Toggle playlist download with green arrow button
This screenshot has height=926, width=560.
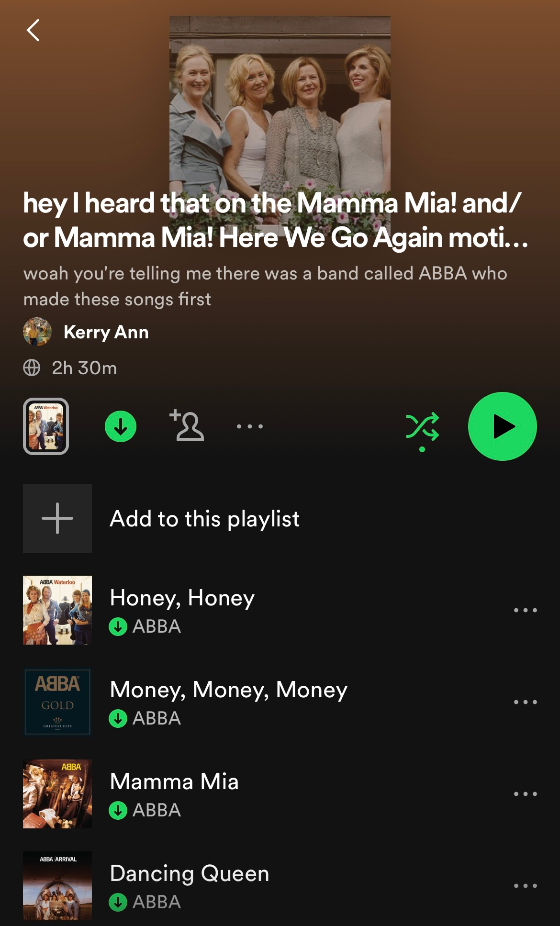[x=121, y=426]
